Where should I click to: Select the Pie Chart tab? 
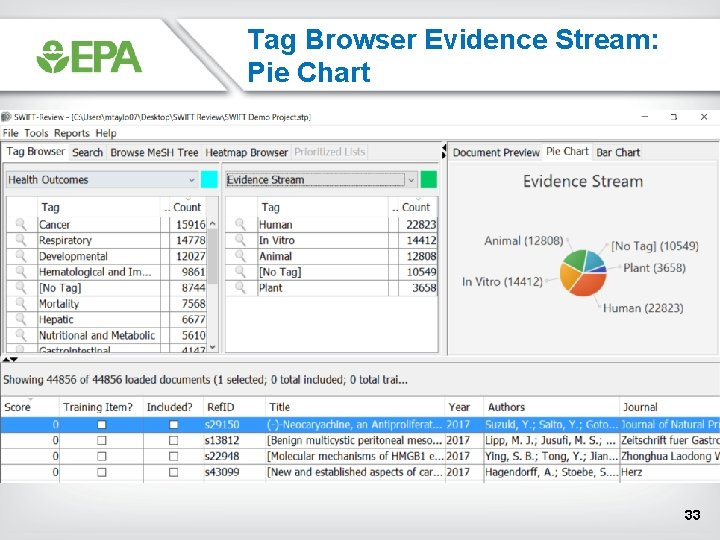[567, 152]
